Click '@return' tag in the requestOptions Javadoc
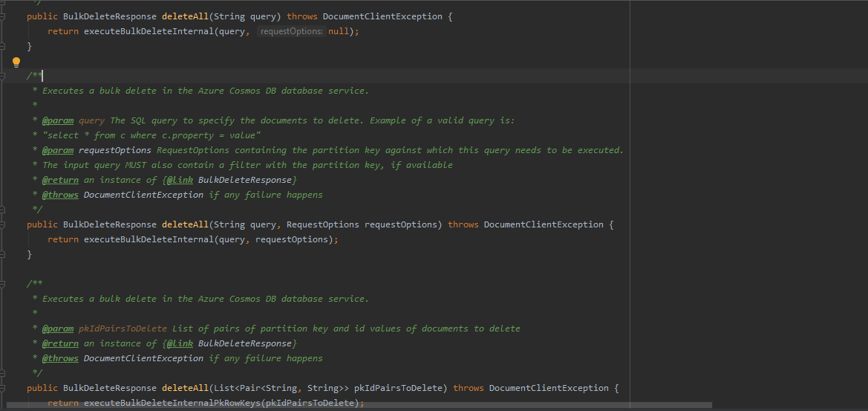The image size is (868, 411). 60,180
